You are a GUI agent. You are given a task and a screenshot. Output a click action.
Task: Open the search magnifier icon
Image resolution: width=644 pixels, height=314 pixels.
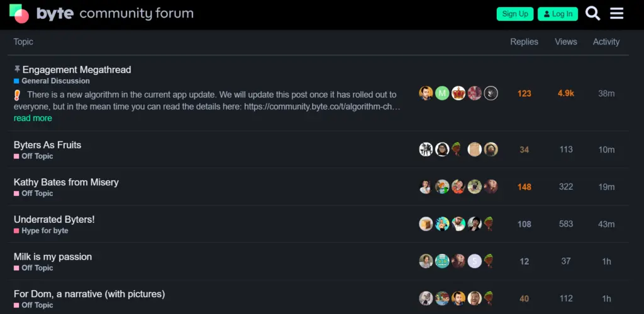[x=592, y=13]
